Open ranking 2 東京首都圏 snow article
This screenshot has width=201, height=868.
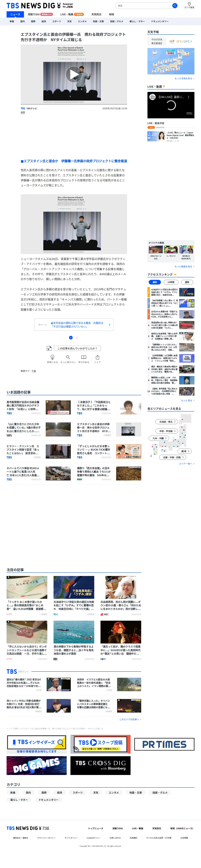coord(171,303)
